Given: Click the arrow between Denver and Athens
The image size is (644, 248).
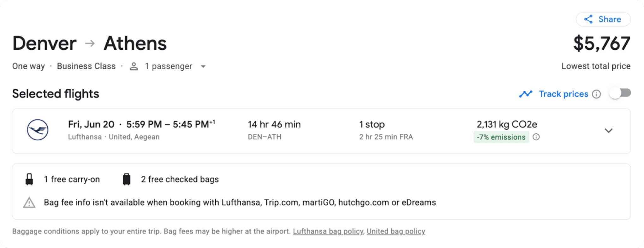Looking at the screenshot, I should coord(90,44).
